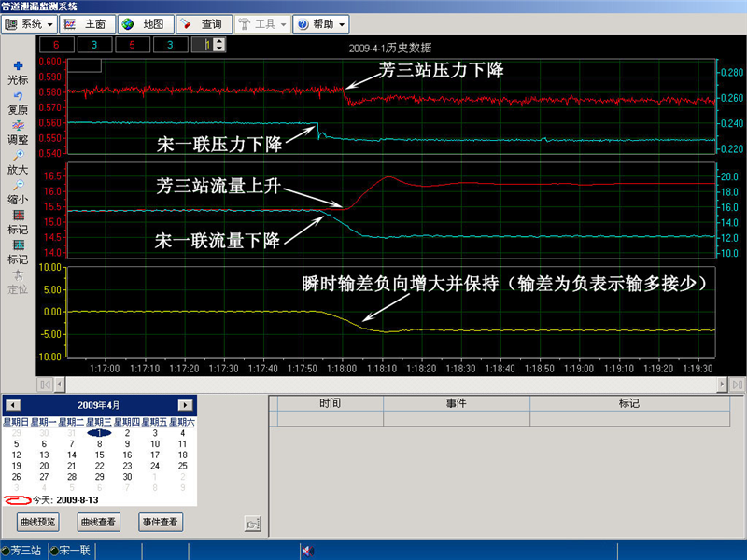The height and width of the screenshot is (560, 747).
Task: Open the 主窗 main window view
Action: click(87, 22)
